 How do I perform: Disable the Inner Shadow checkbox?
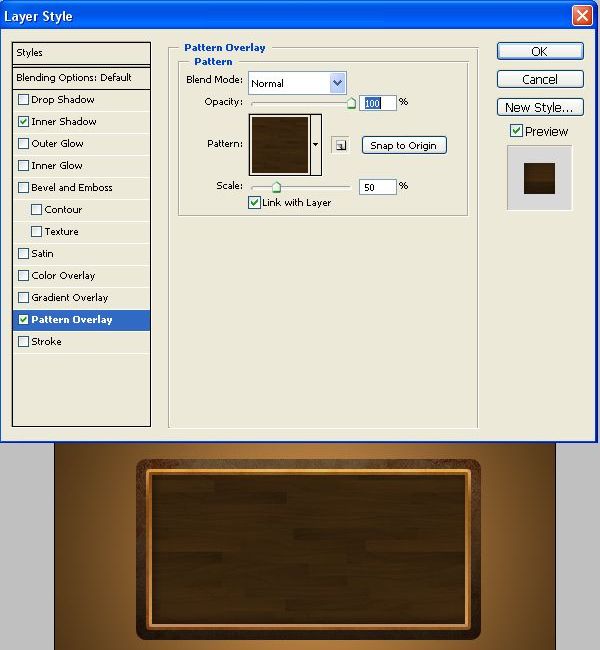click(24, 122)
